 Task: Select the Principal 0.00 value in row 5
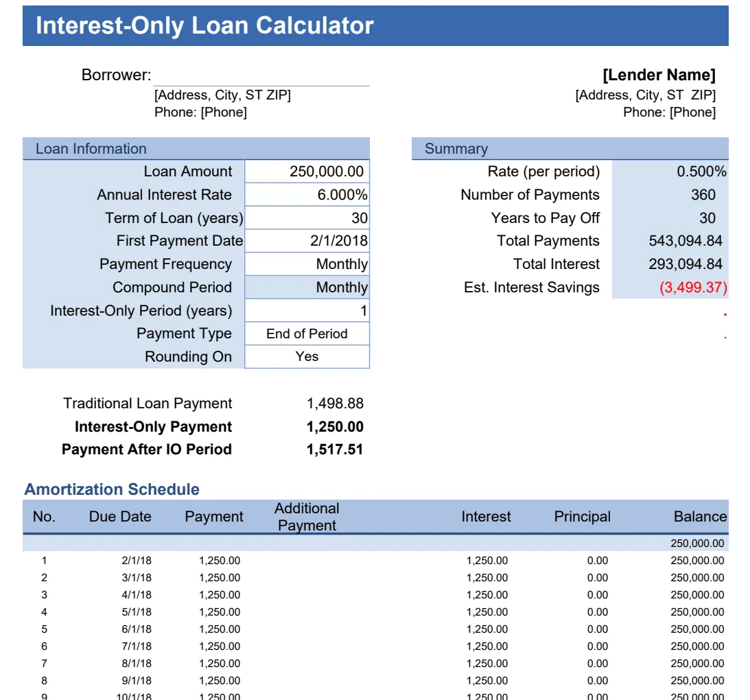tap(598, 629)
